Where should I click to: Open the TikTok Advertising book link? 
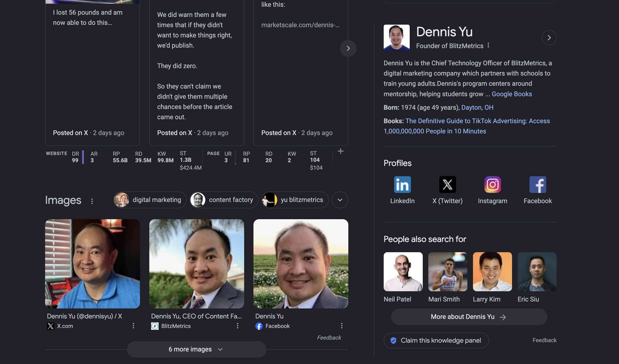(467, 126)
